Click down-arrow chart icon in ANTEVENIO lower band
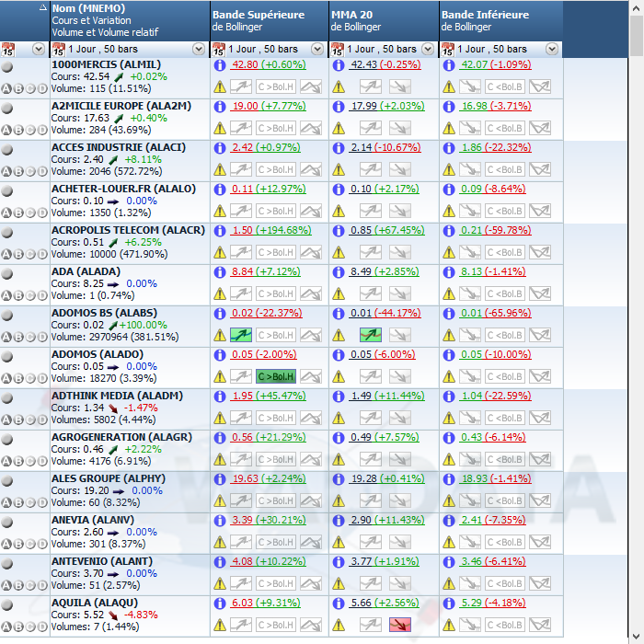Screen dimensions: 644x644 (470, 583)
